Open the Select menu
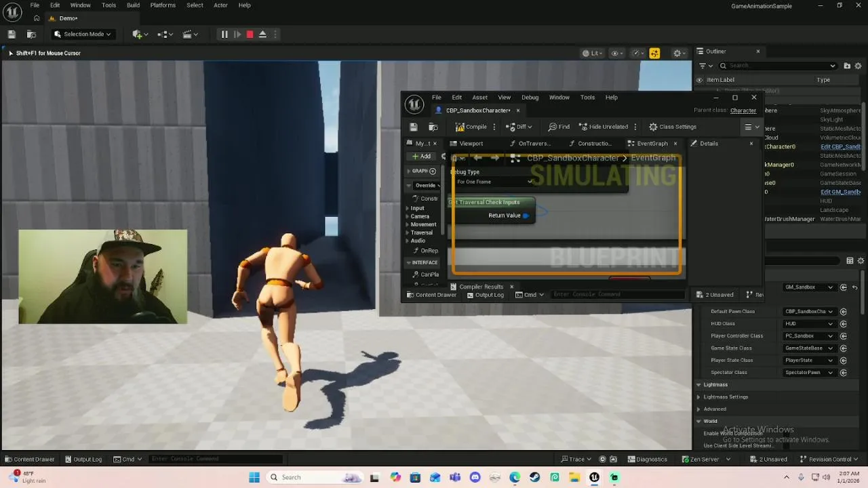This screenshot has height=488, width=868. click(x=195, y=5)
